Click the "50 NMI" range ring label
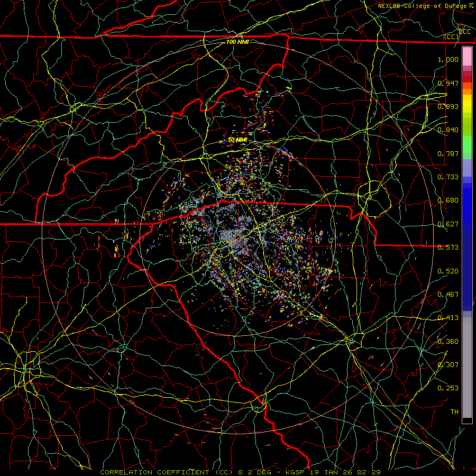 237,140
